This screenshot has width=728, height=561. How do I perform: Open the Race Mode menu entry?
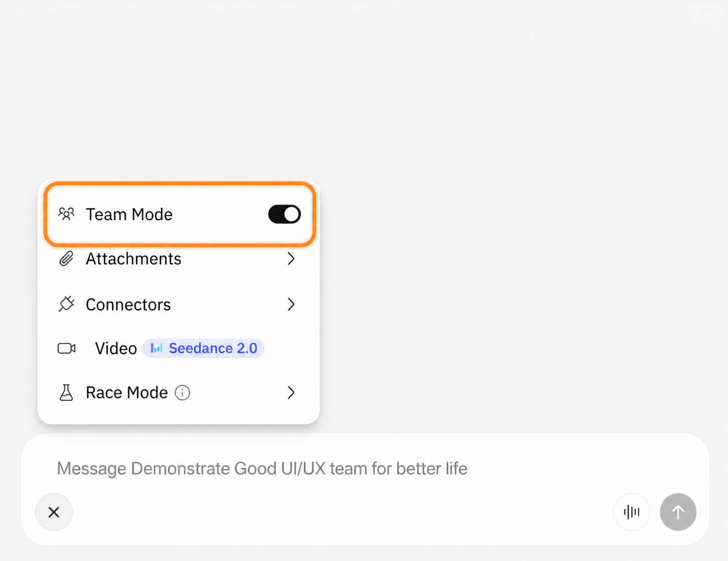[178, 393]
